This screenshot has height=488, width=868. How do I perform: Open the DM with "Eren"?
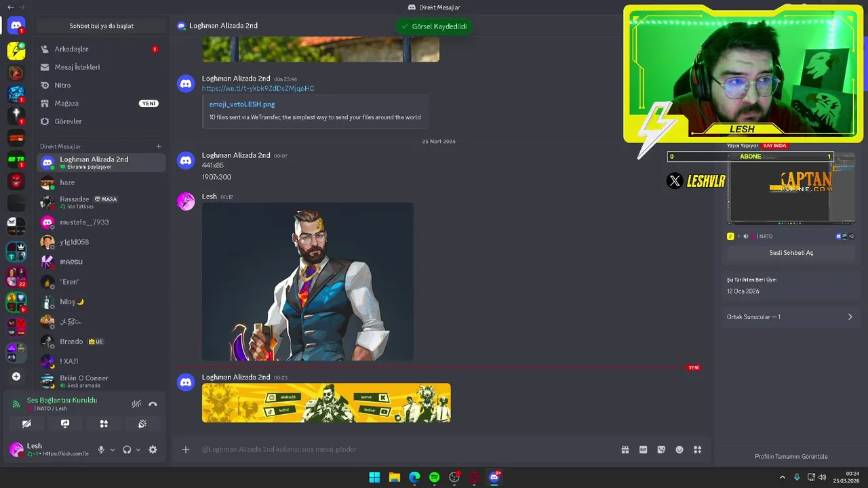coord(100,281)
